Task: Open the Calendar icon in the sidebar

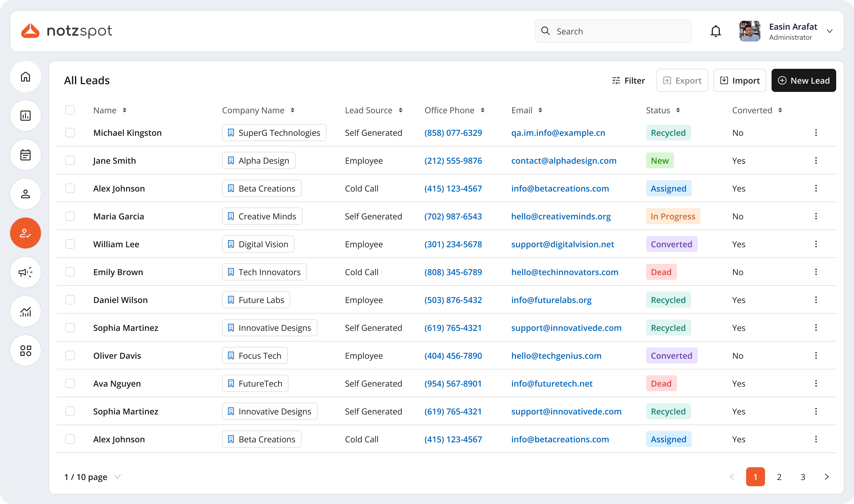Action: point(26,155)
